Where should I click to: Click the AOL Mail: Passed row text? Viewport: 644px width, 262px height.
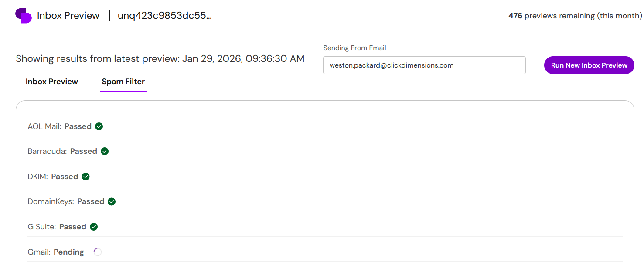pyautogui.click(x=60, y=126)
